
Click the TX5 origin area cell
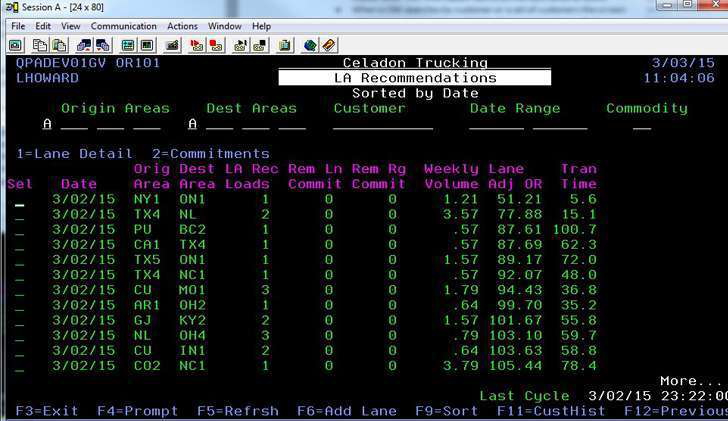tap(147, 260)
